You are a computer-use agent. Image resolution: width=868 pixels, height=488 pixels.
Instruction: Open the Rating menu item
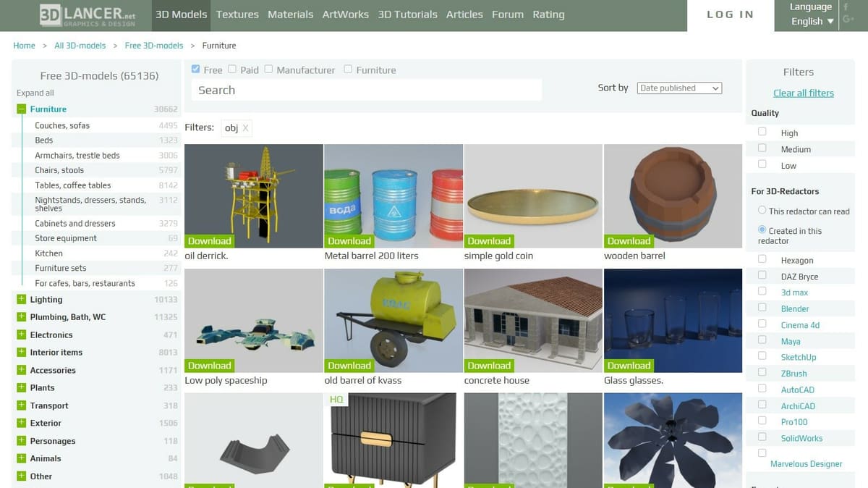point(548,14)
